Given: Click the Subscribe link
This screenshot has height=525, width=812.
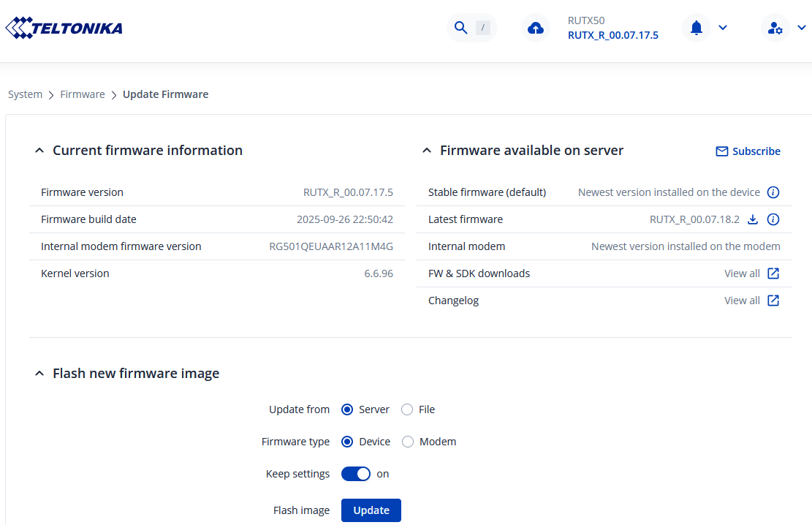Looking at the screenshot, I should [748, 151].
